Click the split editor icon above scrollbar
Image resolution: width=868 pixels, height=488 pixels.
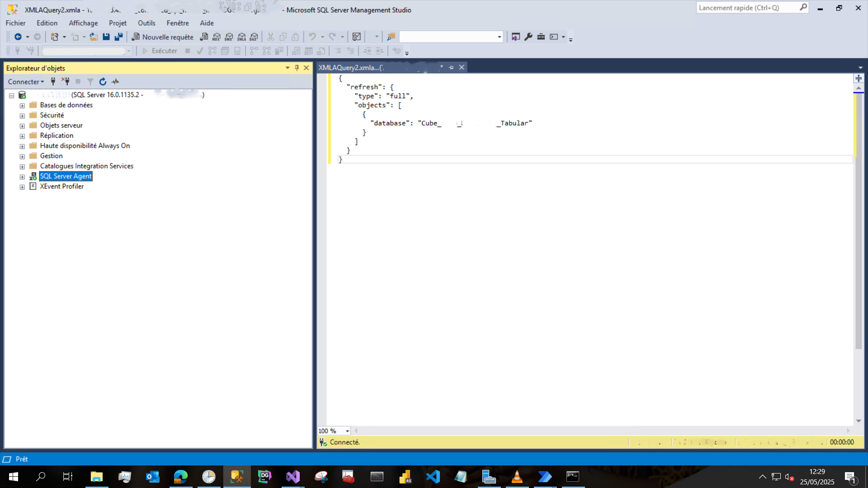tap(859, 78)
